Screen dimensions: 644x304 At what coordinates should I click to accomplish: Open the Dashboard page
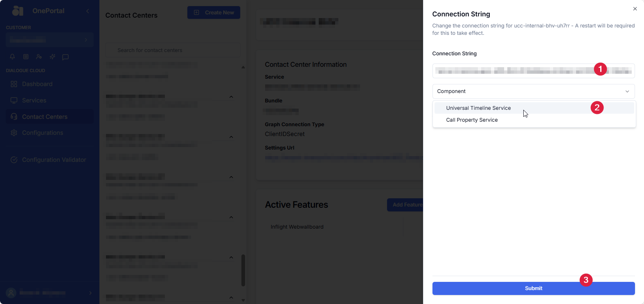(37, 84)
